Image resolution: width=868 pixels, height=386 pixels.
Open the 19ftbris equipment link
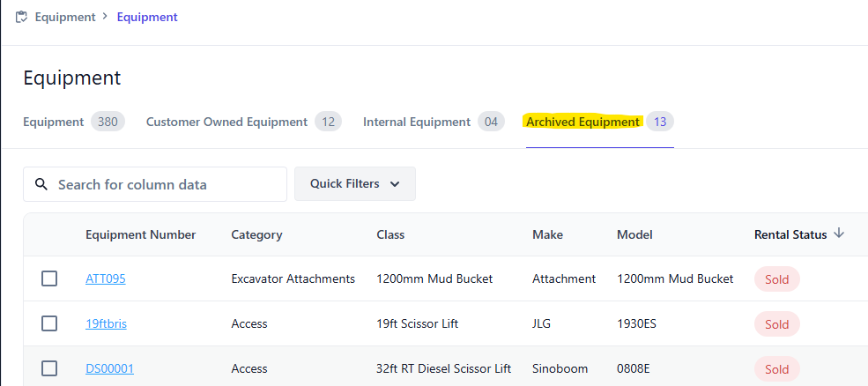107,324
